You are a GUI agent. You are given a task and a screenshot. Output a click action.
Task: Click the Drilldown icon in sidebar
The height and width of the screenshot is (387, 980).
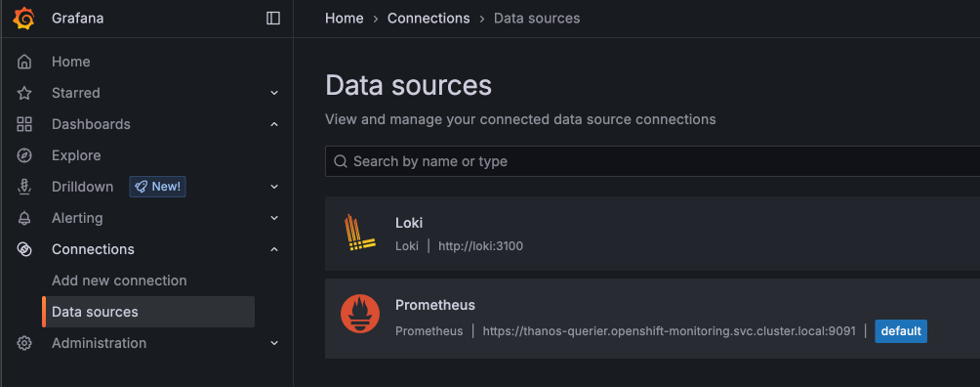(24, 187)
